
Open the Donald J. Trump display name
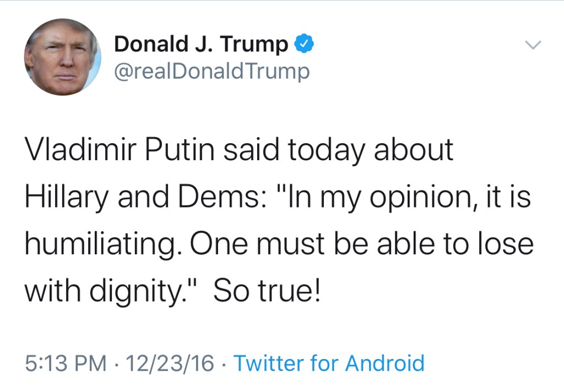(200, 44)
